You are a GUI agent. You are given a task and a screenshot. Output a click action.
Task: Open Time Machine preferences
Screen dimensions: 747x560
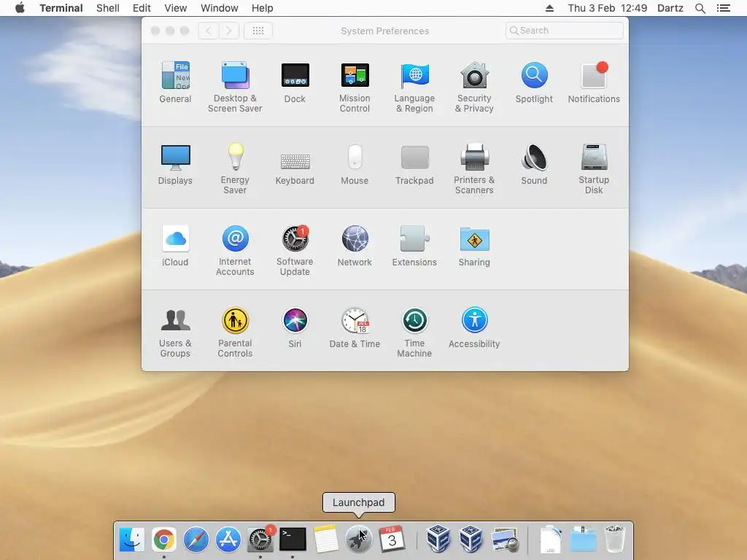pyautogui.click(x=414, y=332)
